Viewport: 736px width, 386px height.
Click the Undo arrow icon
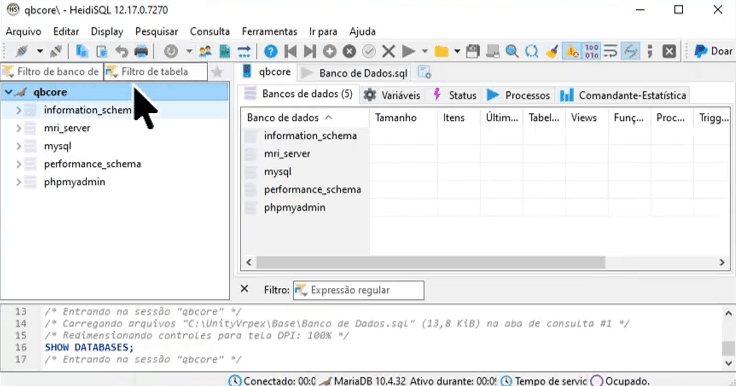122,51
